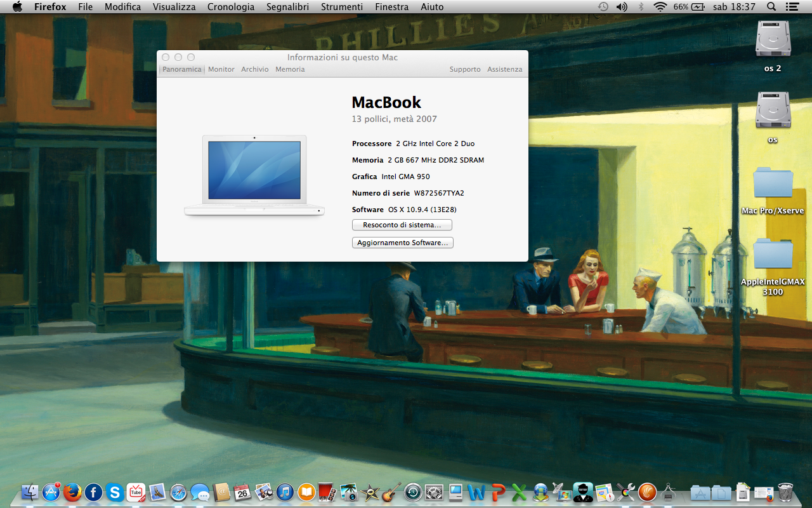Open the Modifica menu
This screenshot has width=812, height=508.
(x=123, y=7)
